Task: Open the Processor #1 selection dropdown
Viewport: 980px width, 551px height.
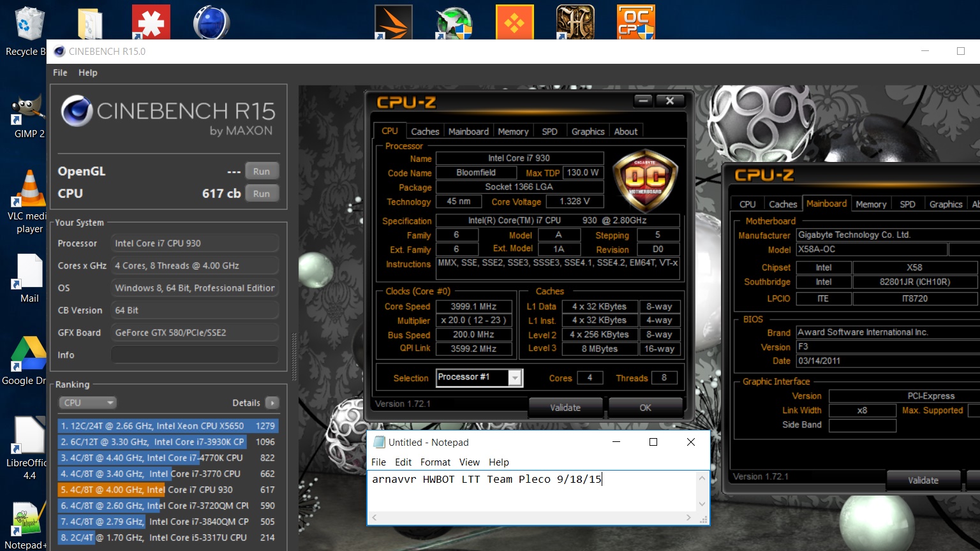Action: tap(480, 378)
